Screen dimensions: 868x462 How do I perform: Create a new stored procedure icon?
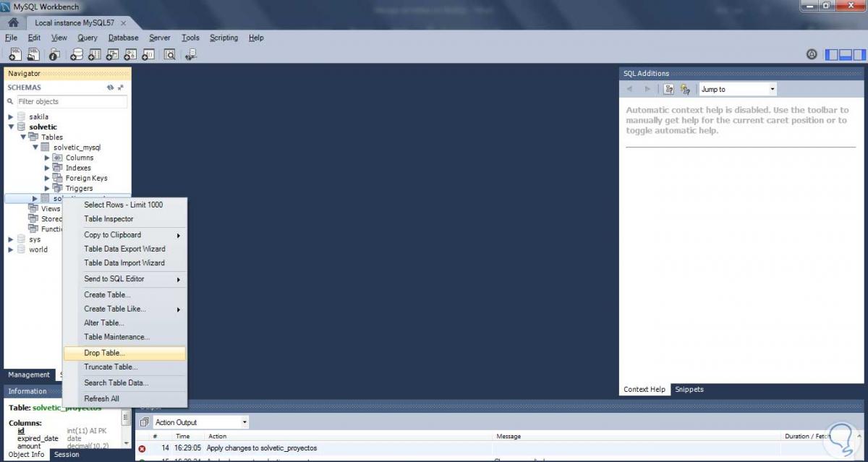click(131, 54)
